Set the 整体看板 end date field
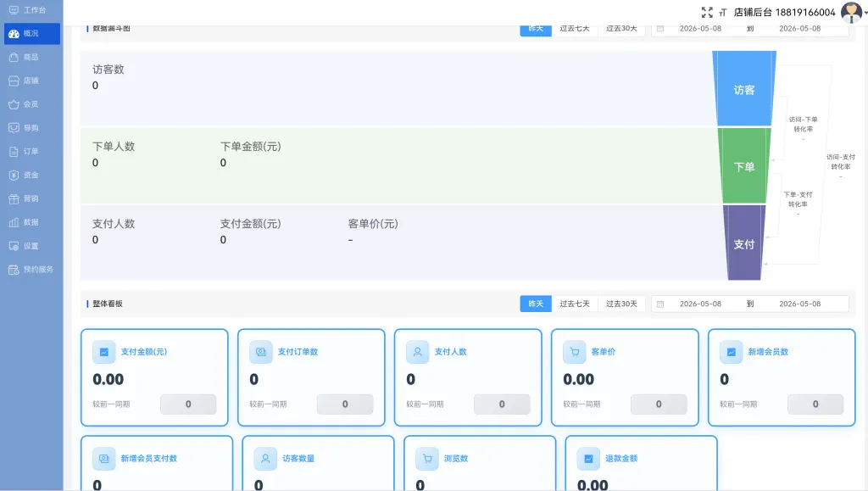 800,304
